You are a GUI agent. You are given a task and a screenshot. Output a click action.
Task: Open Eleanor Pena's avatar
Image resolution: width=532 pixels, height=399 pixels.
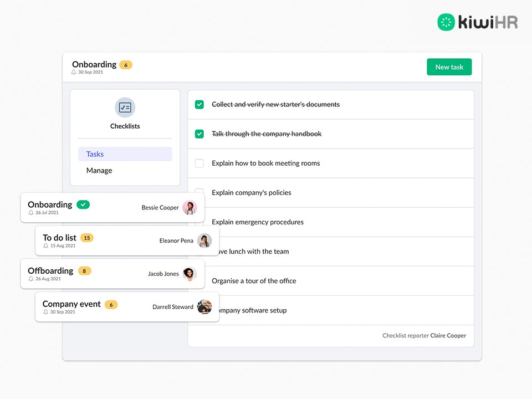coord(204,241)
